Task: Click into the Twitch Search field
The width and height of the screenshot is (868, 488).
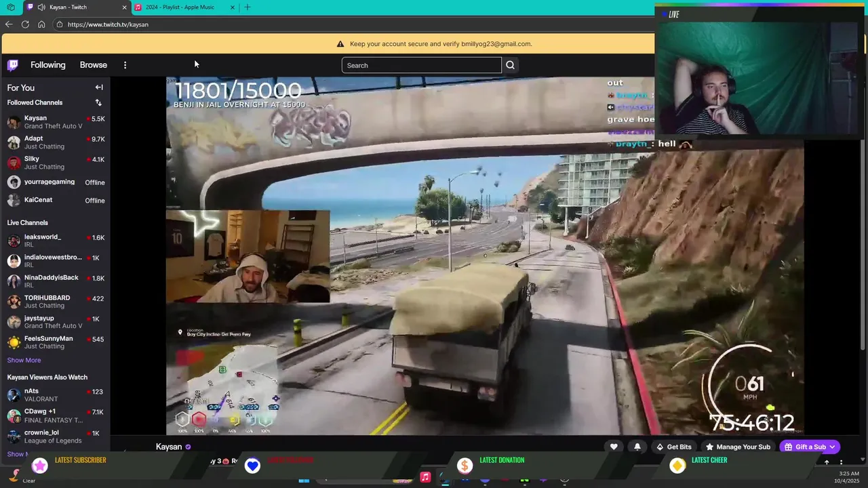Action: pos(421,65)
